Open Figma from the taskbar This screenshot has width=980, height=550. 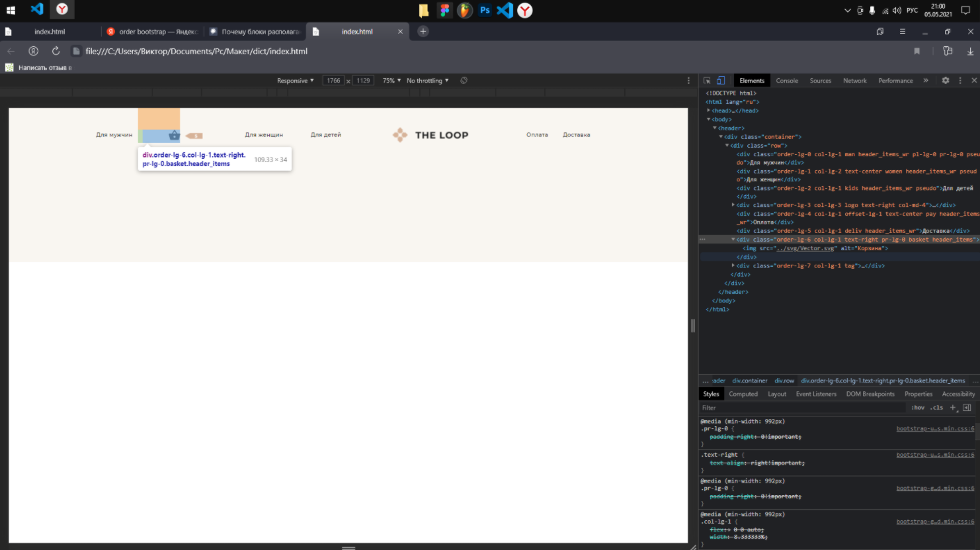point(444,10)
